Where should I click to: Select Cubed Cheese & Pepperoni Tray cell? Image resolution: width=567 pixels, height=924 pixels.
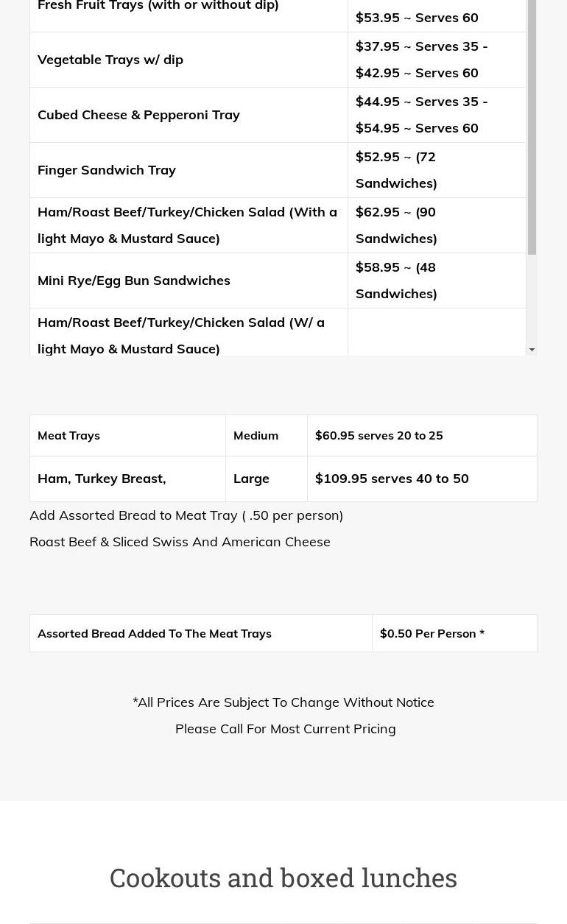138,115
